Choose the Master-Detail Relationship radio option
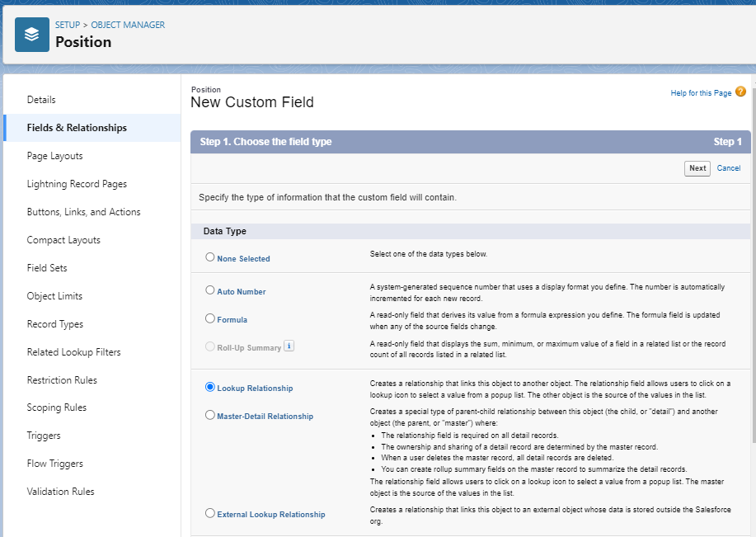The image size is (756, 537). [210, 416]
